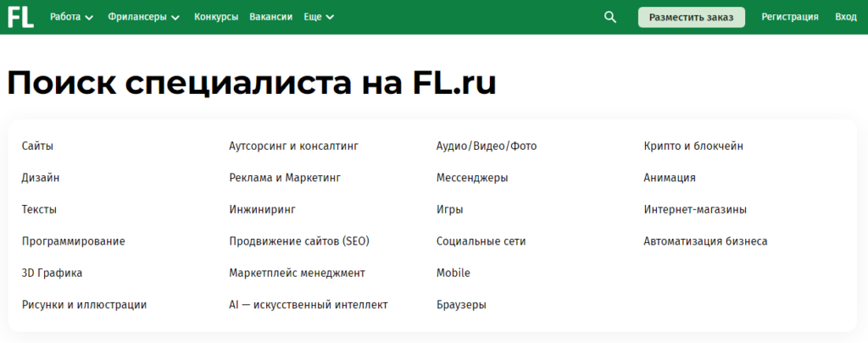Select the Аудио/Видео/Фото category
The height and width of the screenshot is (343, 868).
click(x=487, y=146)
